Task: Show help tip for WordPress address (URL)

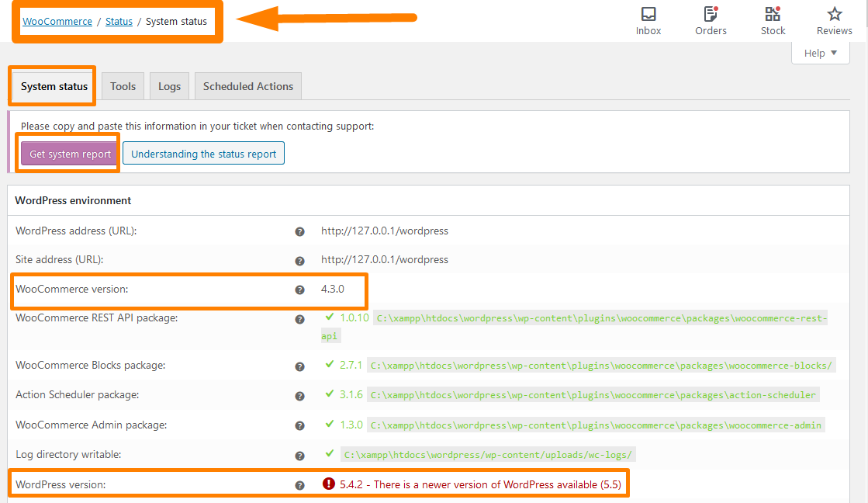Action: coord(299,231)
